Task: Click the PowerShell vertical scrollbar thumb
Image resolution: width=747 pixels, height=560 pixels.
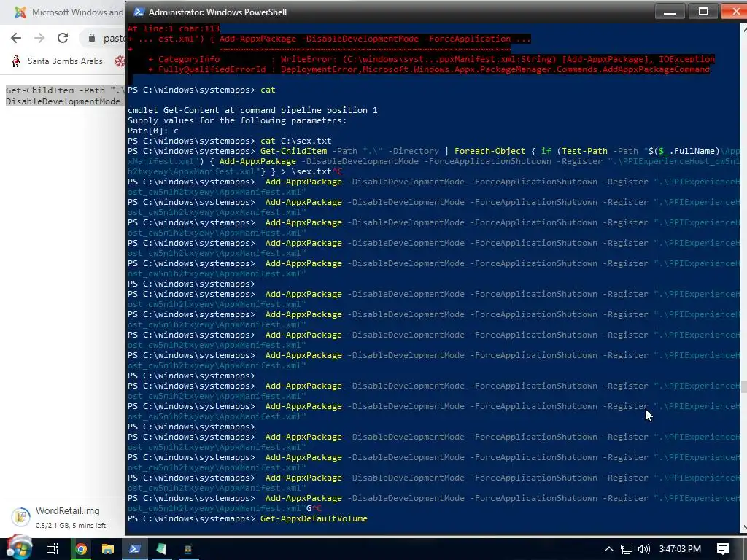Action: point(743,386)
